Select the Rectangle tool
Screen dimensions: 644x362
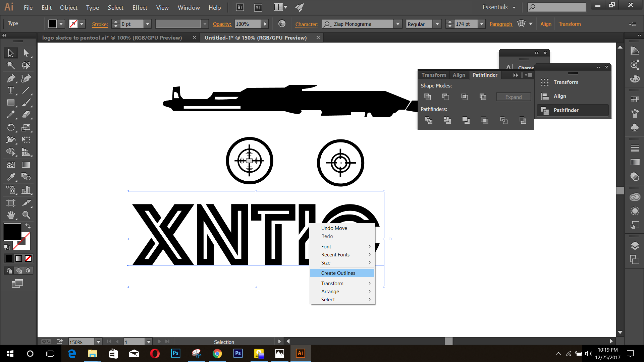click(11, 103)
